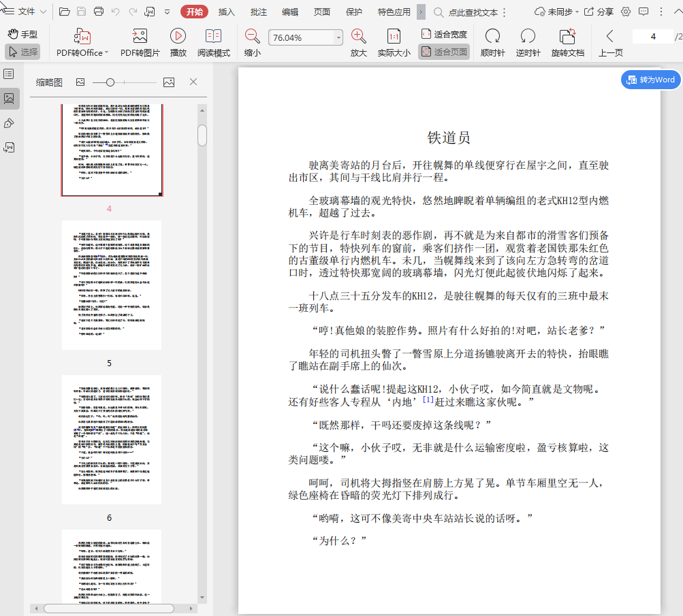
Task: Select the 选择 selection tool
Action: coord(23,52)
